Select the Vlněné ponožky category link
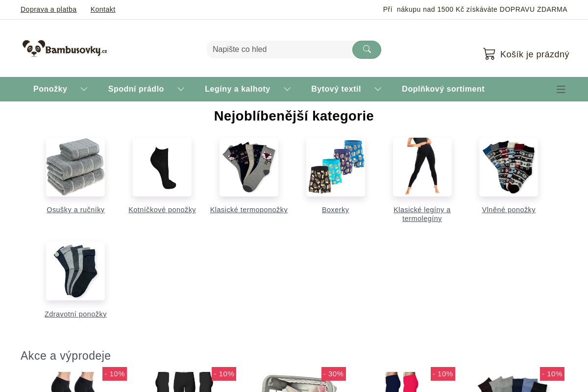This screenshot has height=392, width=588. click(509, 210)
